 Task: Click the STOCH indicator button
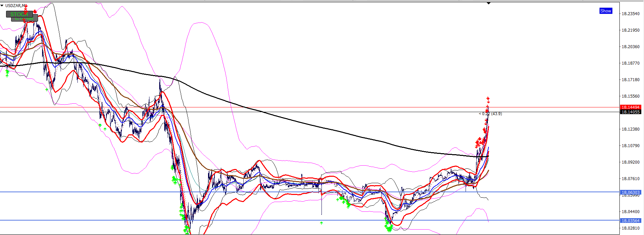19,14
